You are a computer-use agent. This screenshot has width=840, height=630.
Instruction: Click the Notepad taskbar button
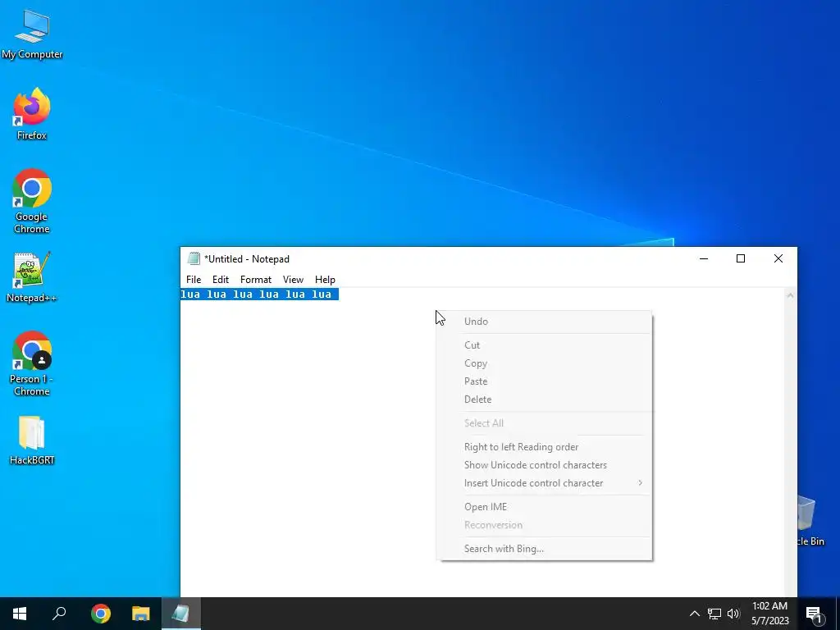pos(181,614)
